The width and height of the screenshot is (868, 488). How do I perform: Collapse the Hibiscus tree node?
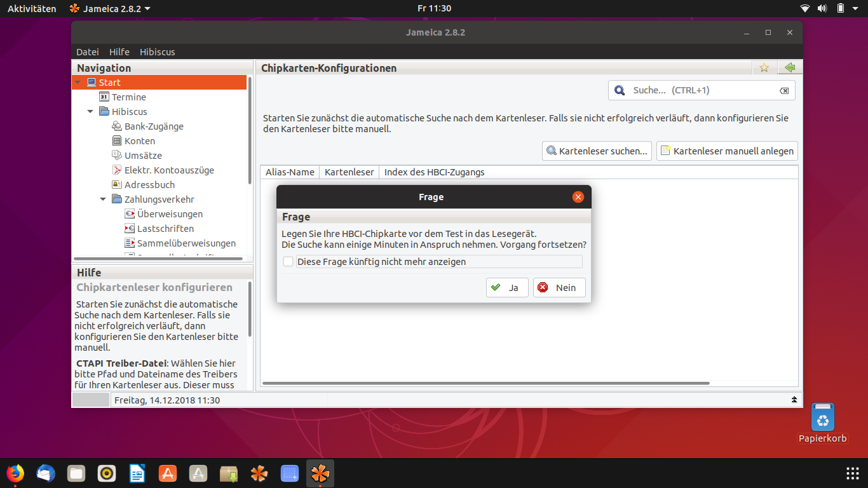[90, 112]
